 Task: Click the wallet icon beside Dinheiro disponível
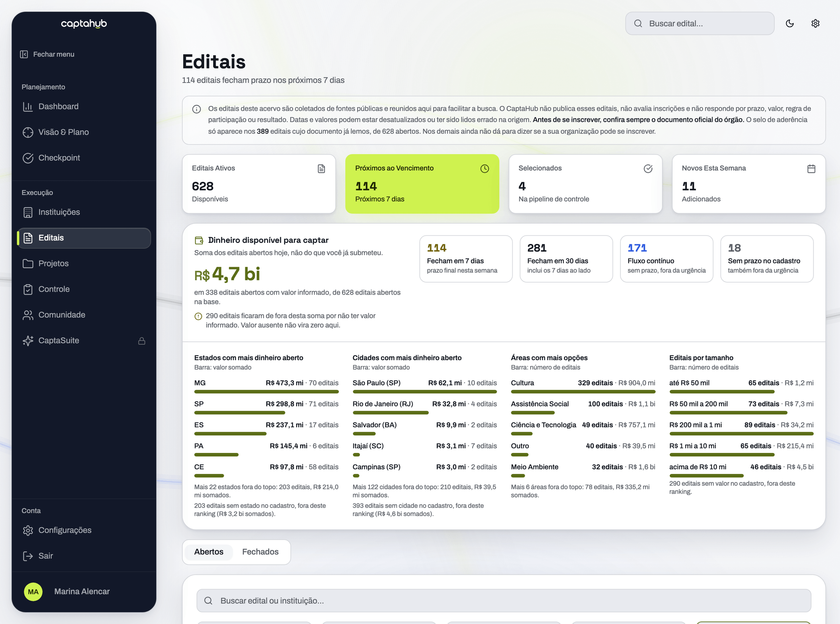point(199,240)
